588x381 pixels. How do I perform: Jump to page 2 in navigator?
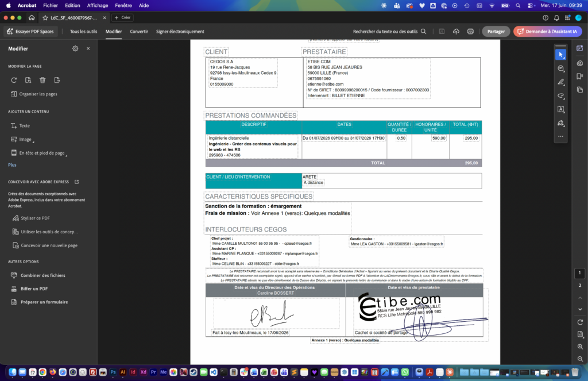point(580,285)
